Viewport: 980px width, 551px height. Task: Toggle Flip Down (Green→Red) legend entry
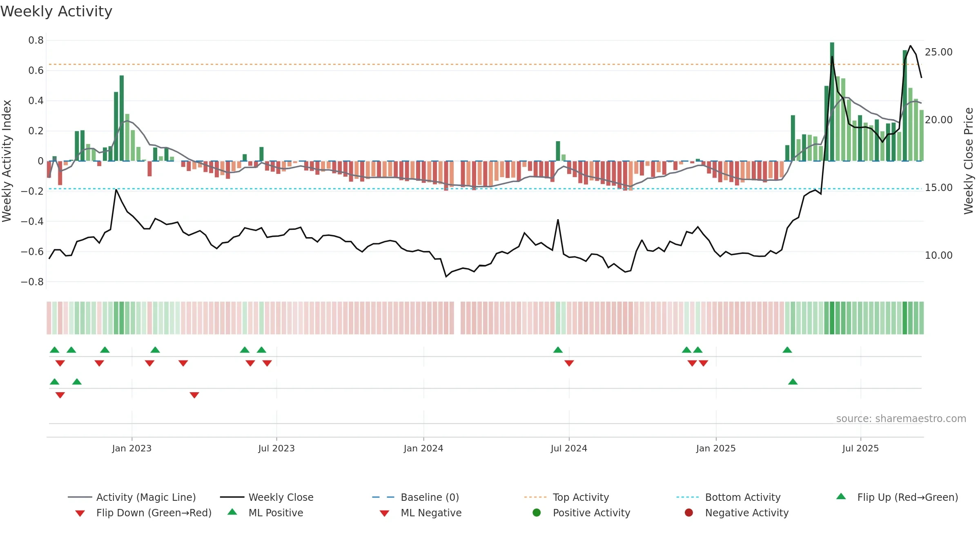(x=143, y=513)
